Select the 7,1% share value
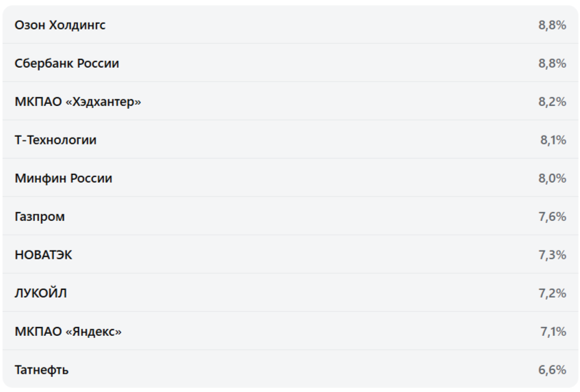This screenshot has height=392, width=580. (553, 332)
